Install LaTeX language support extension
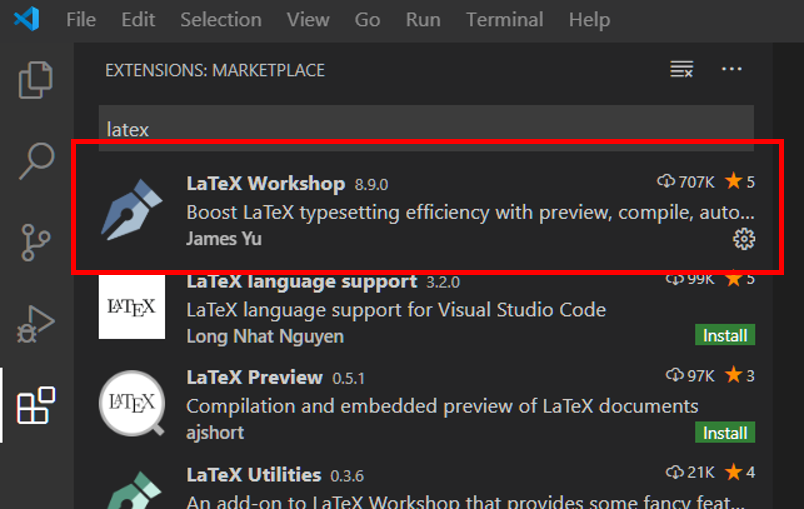Screen dimensions: 804x509 [725, 335]
